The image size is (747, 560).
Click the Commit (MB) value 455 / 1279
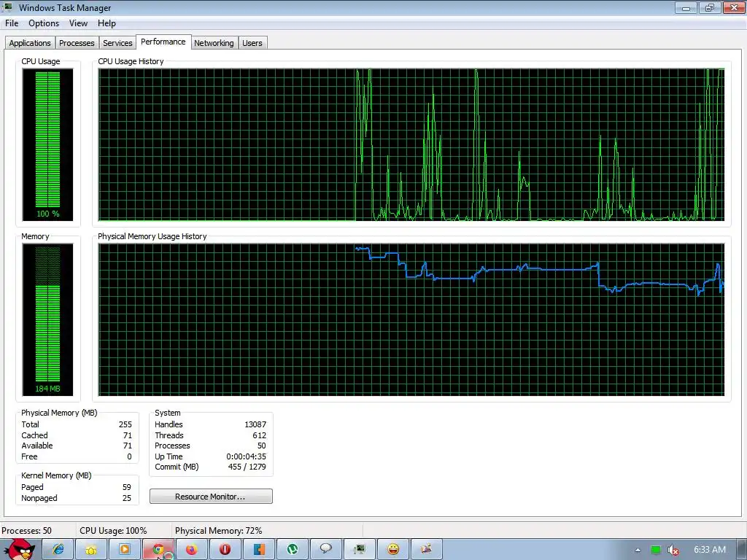pyautogui.click(x=247, y=467)
